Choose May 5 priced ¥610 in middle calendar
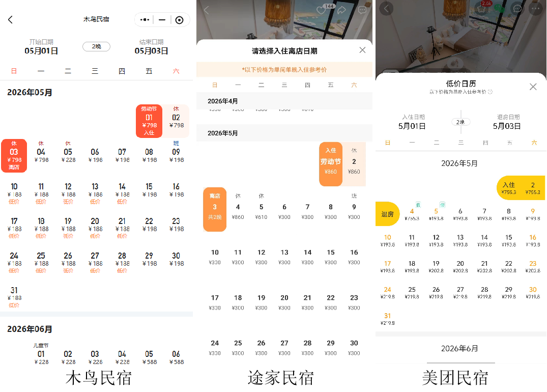The image size is (547, 392). [261, 211]
